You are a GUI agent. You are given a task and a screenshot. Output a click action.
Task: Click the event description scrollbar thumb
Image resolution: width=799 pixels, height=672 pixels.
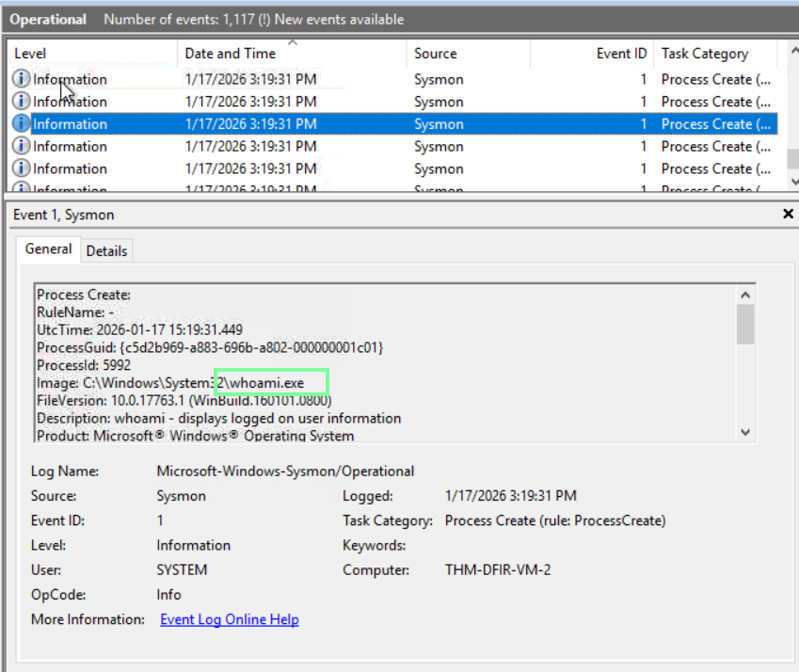coord(745,325)
